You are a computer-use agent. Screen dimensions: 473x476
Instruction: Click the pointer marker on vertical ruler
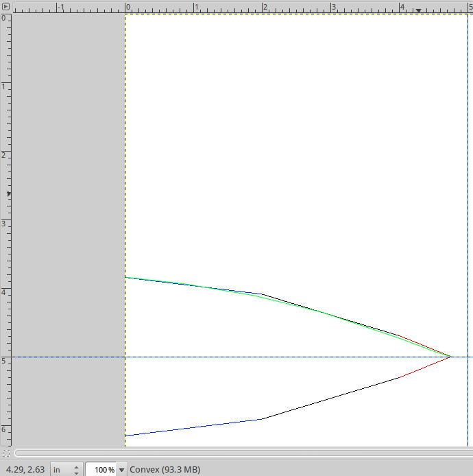9,194
